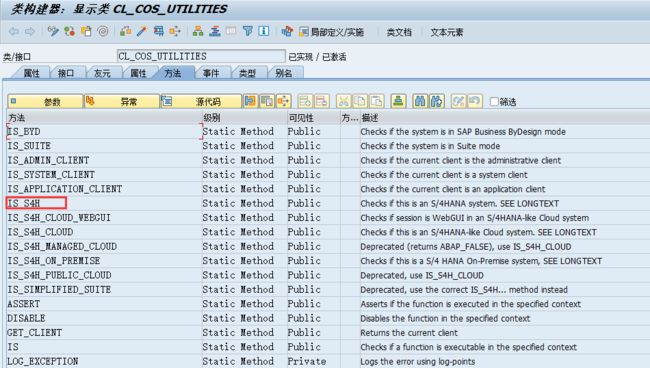Click the green back arrow icon

(x=14, y=31)
